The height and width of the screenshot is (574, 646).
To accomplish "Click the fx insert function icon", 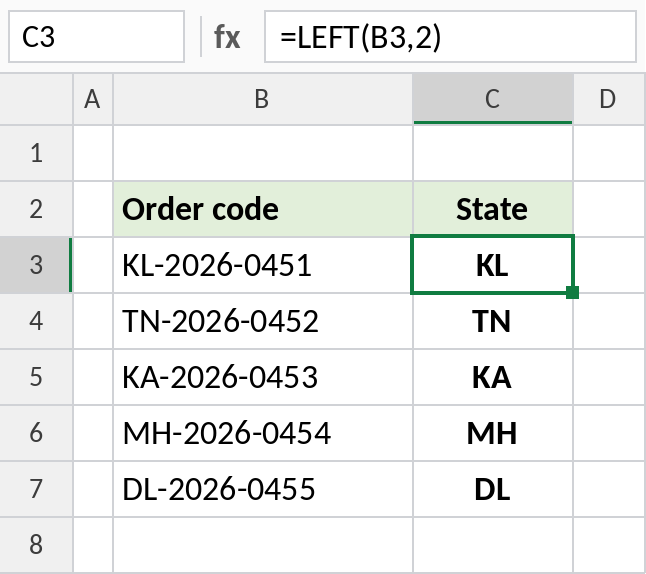I will pyautogui.click(x=227, y=37).
